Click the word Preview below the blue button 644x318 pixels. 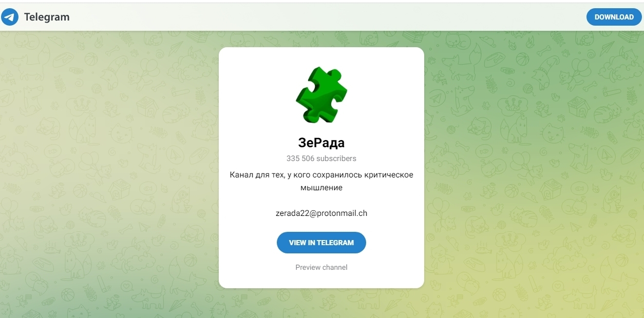point(308,267)
